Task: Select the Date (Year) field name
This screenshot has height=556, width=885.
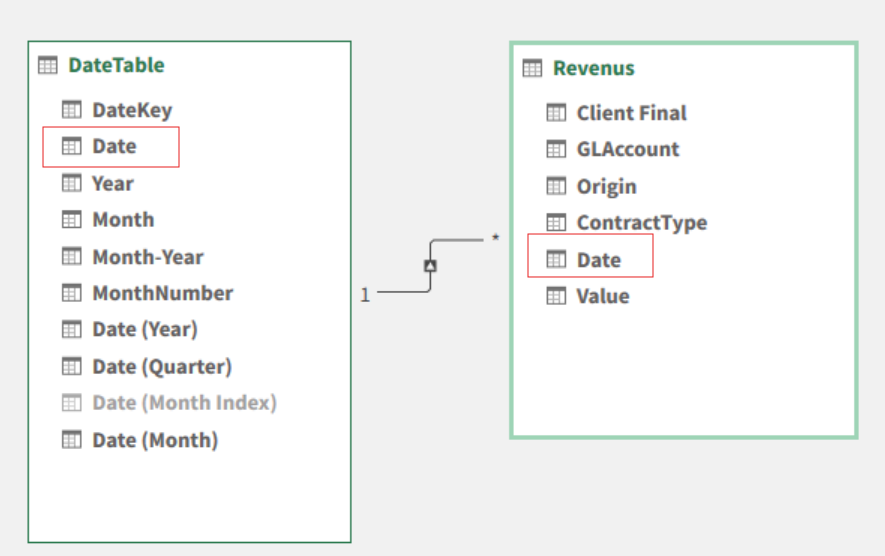Action: [145, 330]
